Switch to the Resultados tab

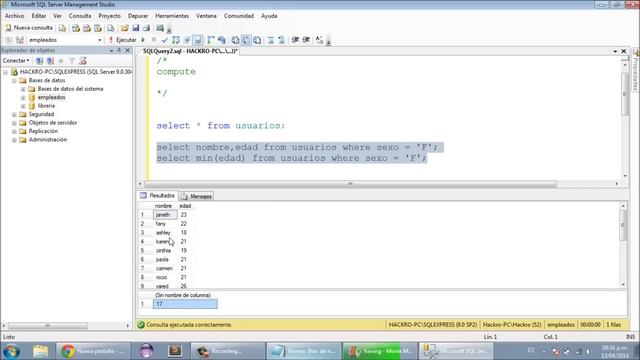158,196
